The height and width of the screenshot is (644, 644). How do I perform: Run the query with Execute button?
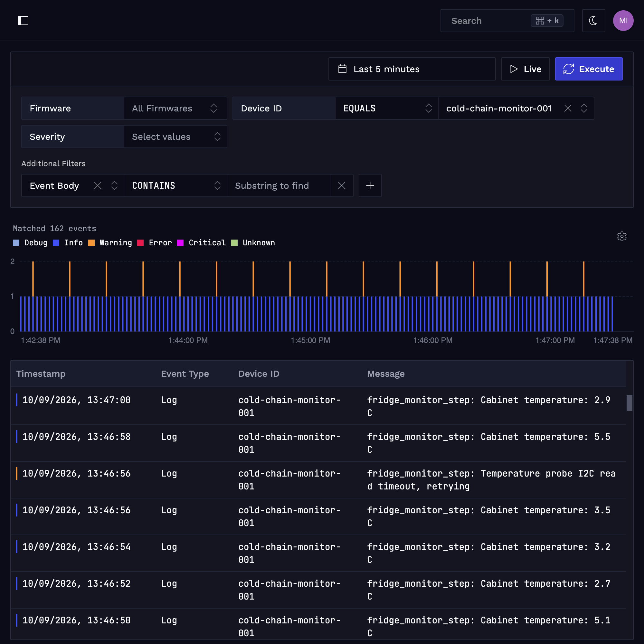[x=589, y=69]
